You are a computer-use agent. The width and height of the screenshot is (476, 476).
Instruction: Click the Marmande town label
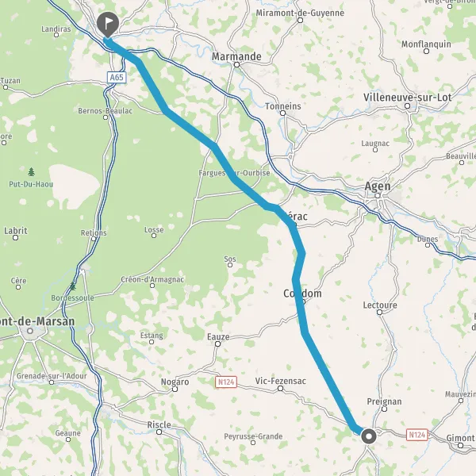(x=236, y=56)
